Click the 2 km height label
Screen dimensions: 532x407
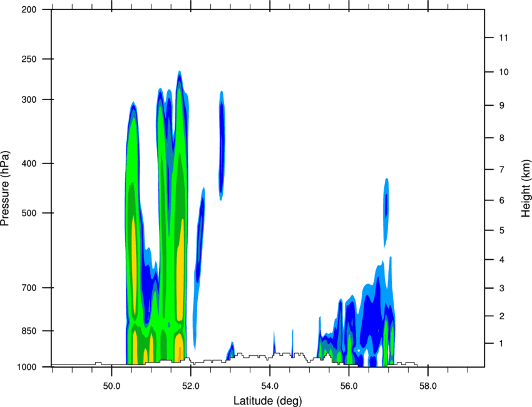tap(502, 316)
